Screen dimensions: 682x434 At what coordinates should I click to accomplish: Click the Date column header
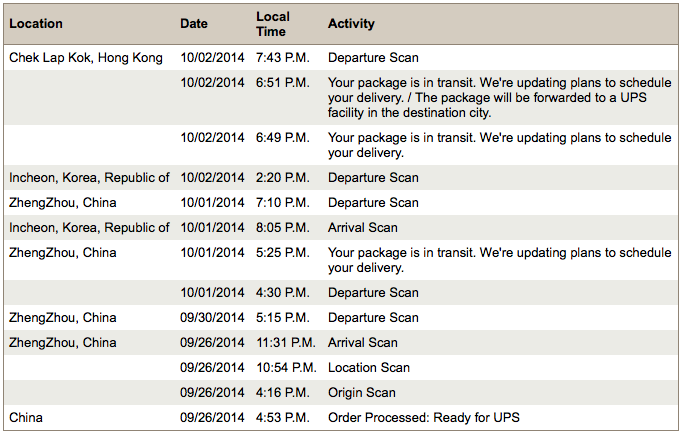pos(194,23)
